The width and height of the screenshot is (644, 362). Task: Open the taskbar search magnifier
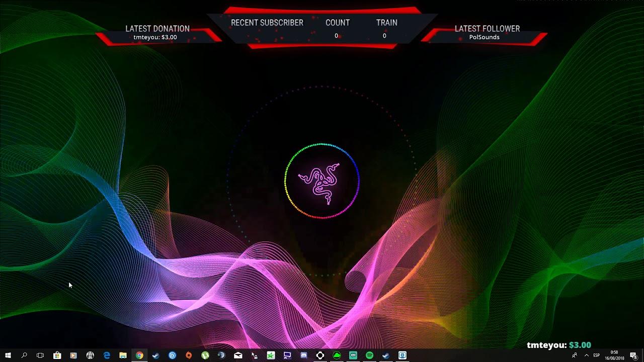click(x=24, y=355)
